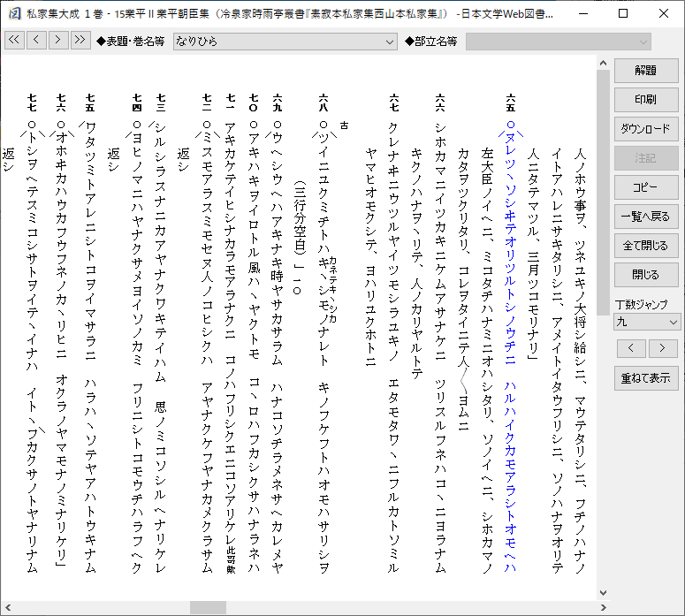Click poem number 七五

pyautogui.click(x=90, y=103)
